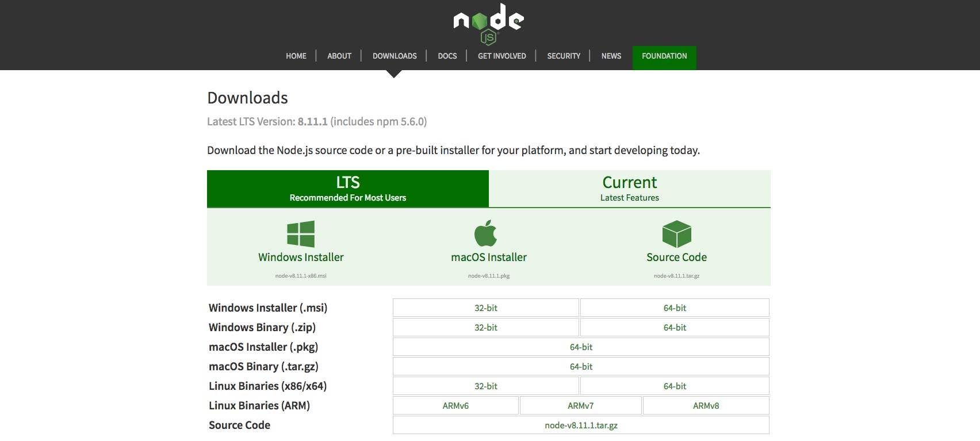Screen dimensions: 980x441
Task: Open the HOME menu item
Action: pyautogui.click(x=296, y=56)
